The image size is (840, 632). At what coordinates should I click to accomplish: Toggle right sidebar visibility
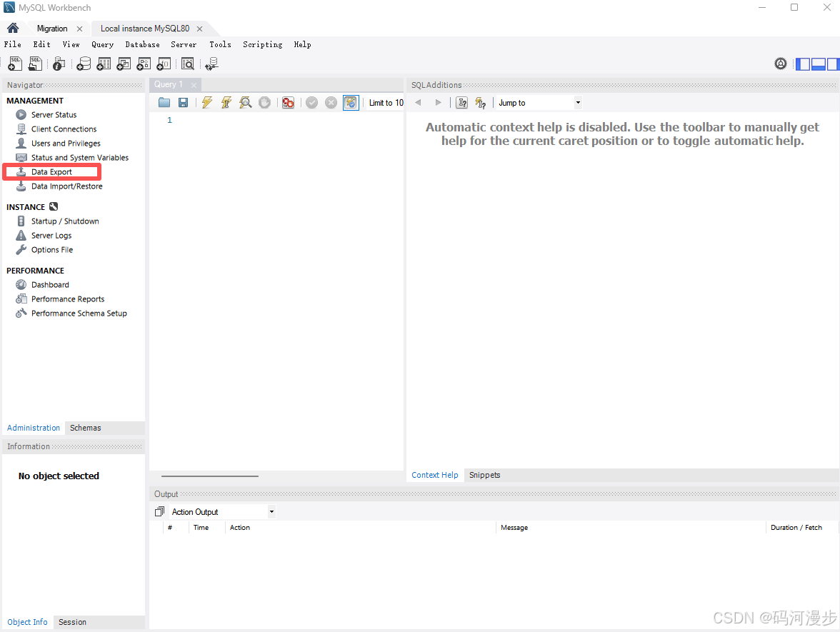point(833,64)
